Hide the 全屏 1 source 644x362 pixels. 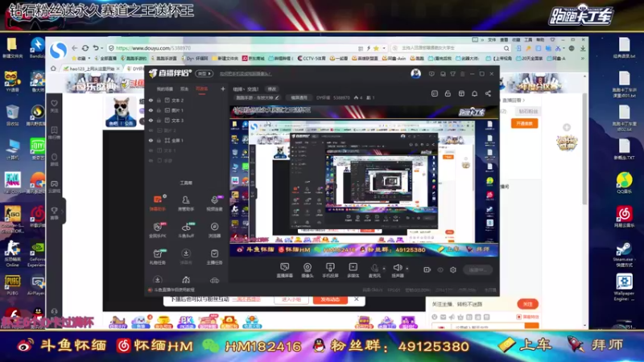pyautogui.click(x=151, y=140)
